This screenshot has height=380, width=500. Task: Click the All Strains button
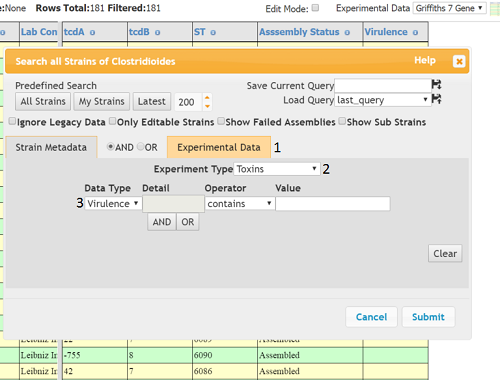click(x=43, y=101)
